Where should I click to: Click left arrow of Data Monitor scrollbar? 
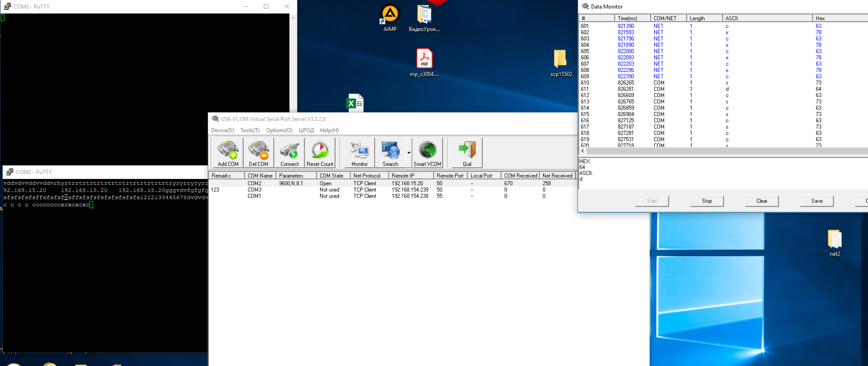pos(583,151)
